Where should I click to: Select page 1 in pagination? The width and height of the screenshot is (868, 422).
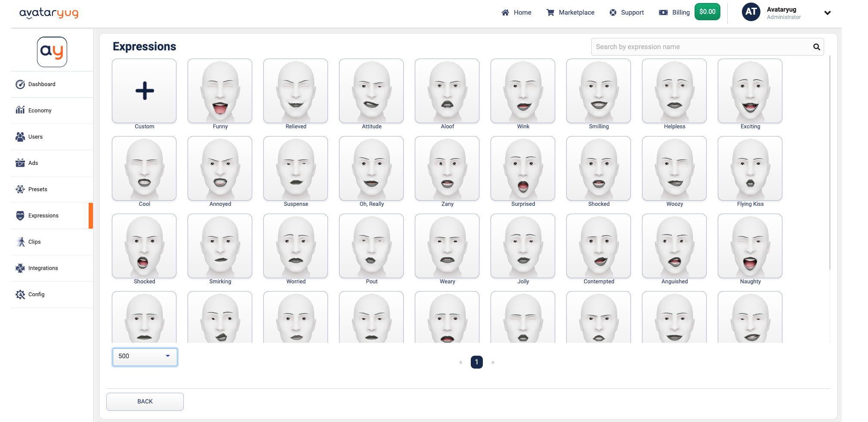click(x=476, y=362)
